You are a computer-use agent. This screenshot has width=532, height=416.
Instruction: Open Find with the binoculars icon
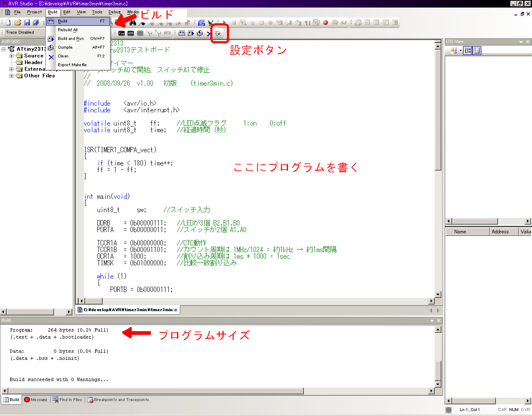[x=133, y=22]
